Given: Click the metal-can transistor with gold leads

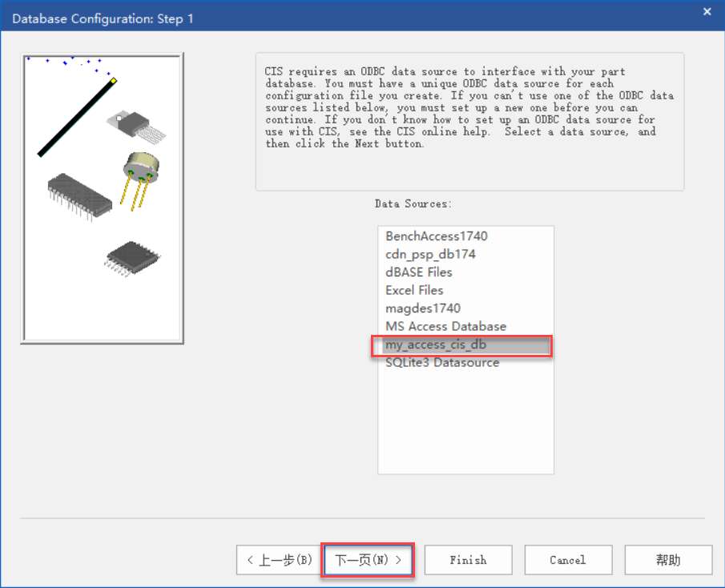Looking at the screenshot, I should [x=139, y=175].
